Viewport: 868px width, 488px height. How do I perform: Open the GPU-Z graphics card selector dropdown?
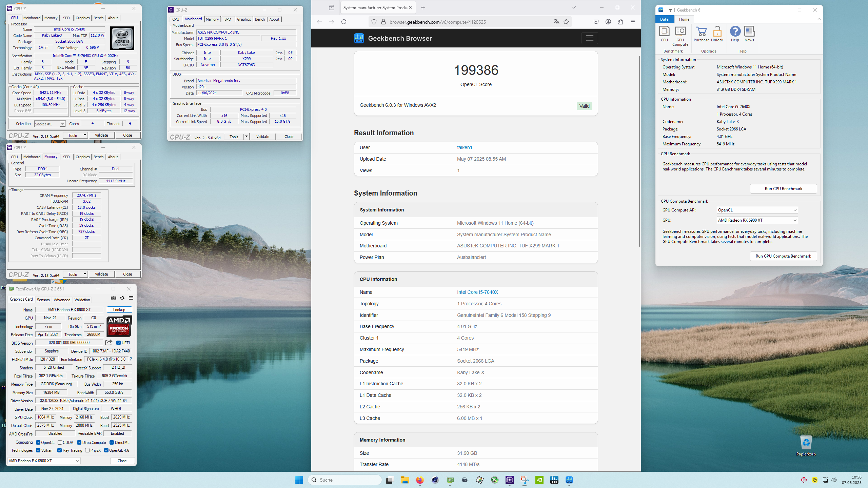click(x=44, y=461)
